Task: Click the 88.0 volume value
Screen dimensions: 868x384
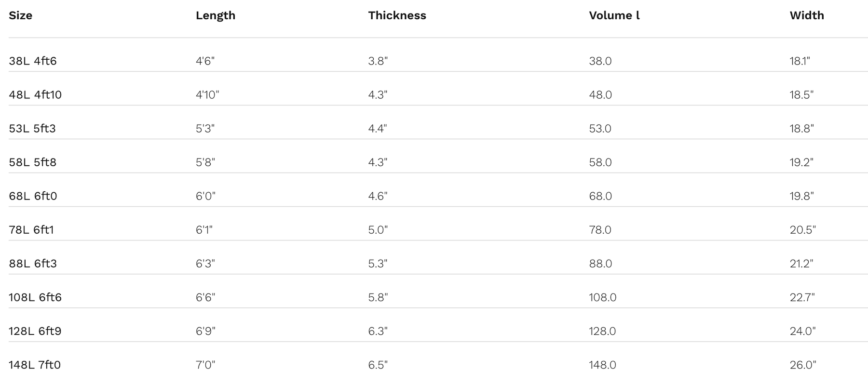Action: [x=600, y=264]
